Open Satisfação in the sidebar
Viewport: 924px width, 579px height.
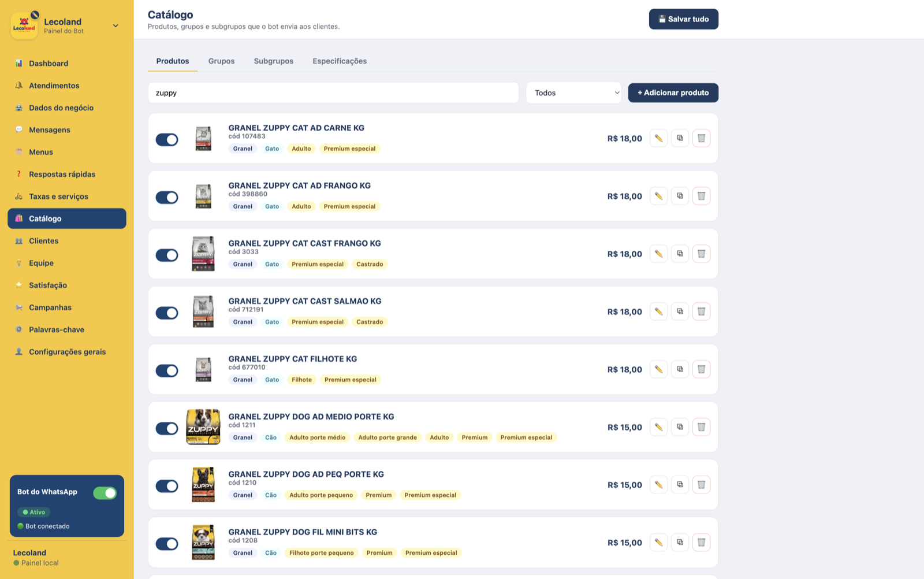coord(67,285)
